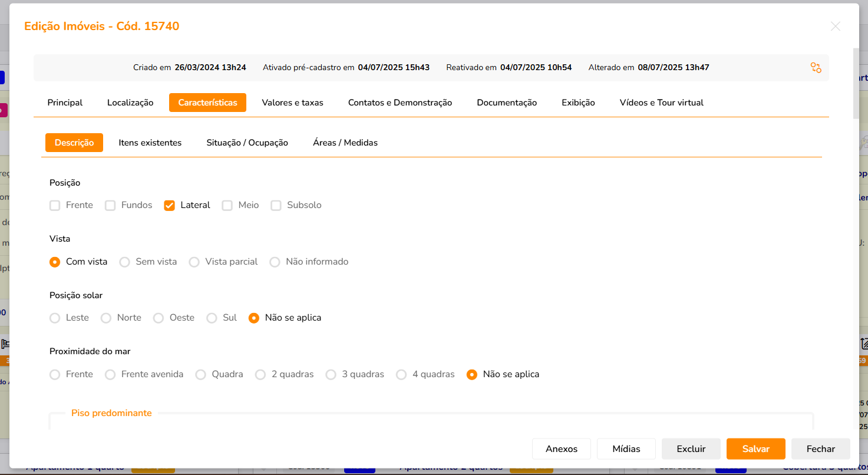Viewport: 868px width, 475px height.
Task: Select Frente avenida sea proximity
Action: [x=110, y=375]
